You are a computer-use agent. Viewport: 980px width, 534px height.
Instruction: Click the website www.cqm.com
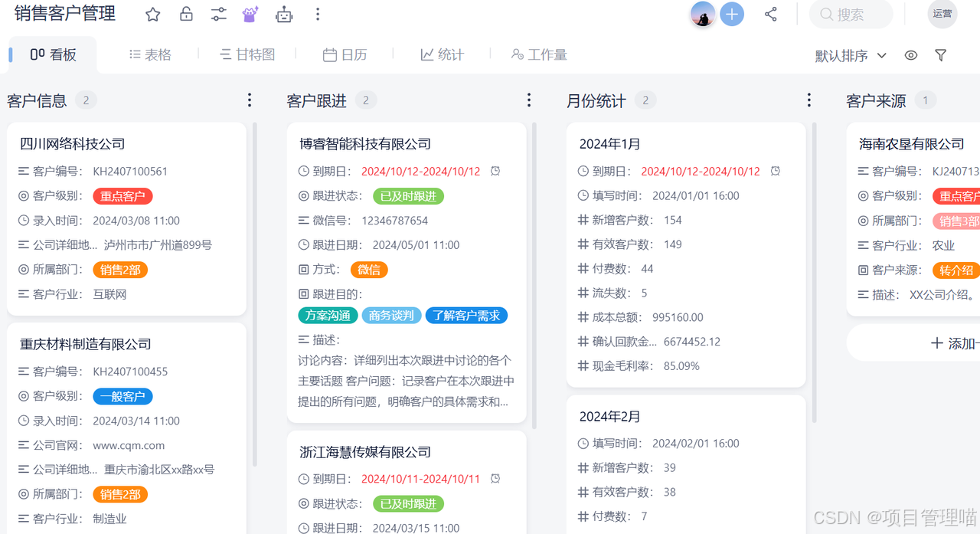[129, 445]
